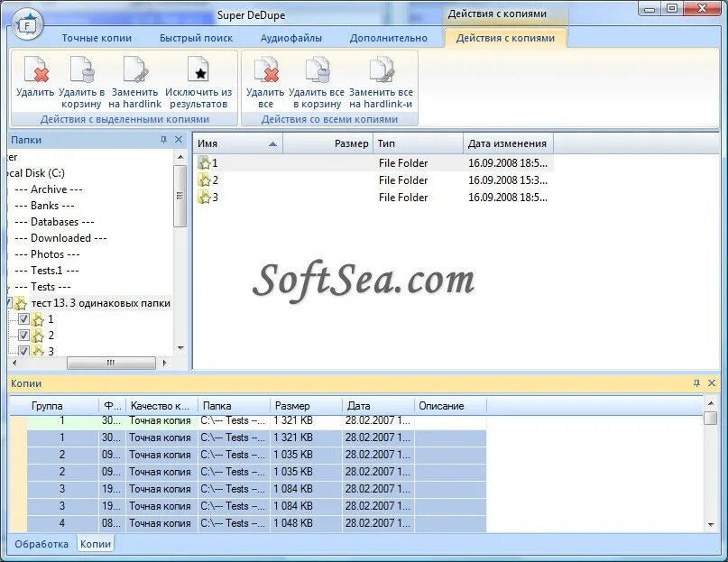Screen dimensions: 728x562
Task: Click copies list scroll-down arrow
Action: (x=711, y=525)
